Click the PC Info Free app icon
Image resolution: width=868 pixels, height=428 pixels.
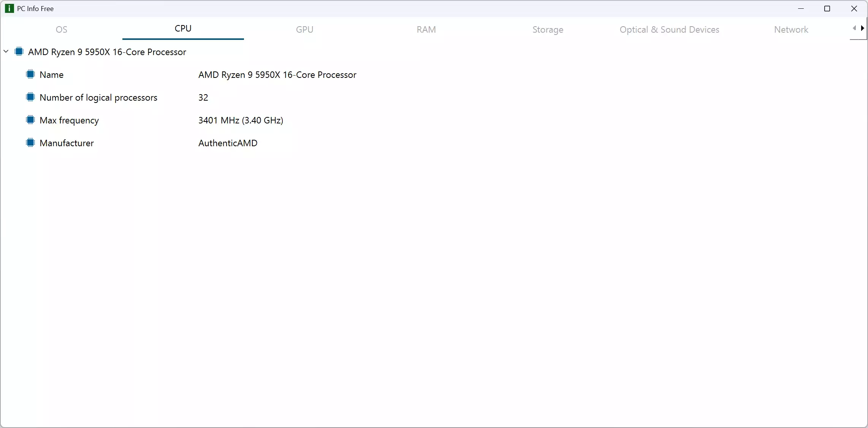pyautogui.click(x=9, y=8)
